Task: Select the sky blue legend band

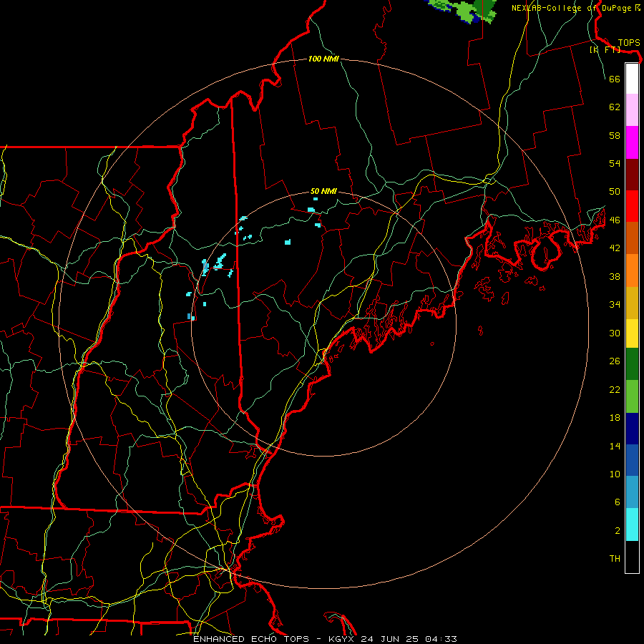Action: [632, 492]
